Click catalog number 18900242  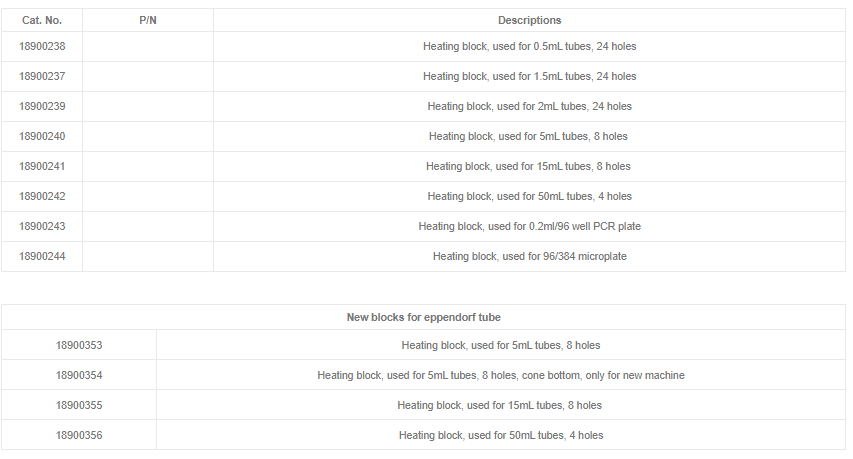42,197
